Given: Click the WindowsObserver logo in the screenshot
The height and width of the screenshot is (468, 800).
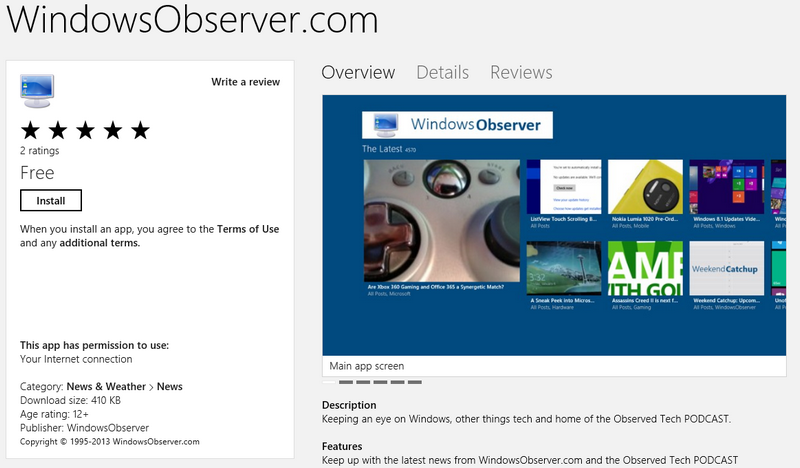Looking at the screenshot, I should pyautogui.click(x=457, y=125).
